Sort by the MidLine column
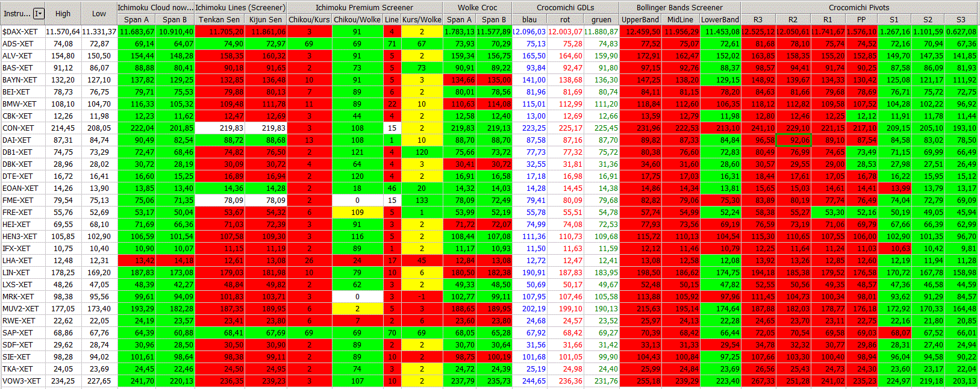This screenshot has height=389, width=980. (x=681, y=19)
